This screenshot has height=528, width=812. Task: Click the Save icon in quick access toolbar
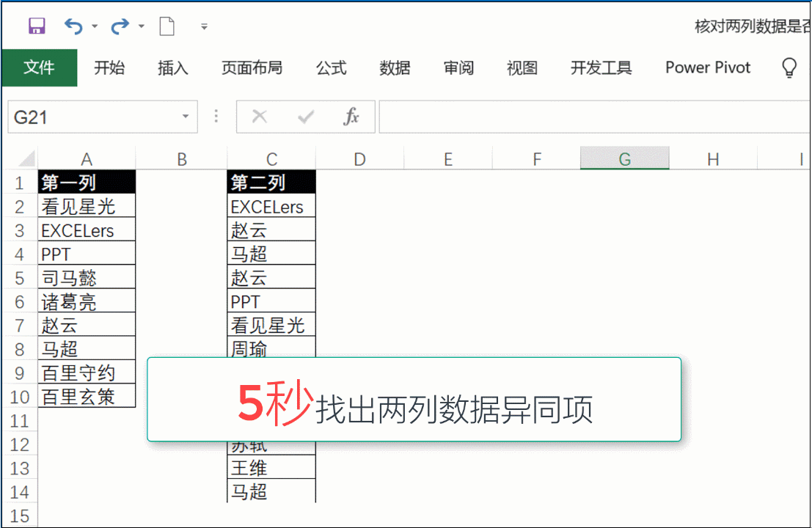pyautogui.click(x=37, y=26)
